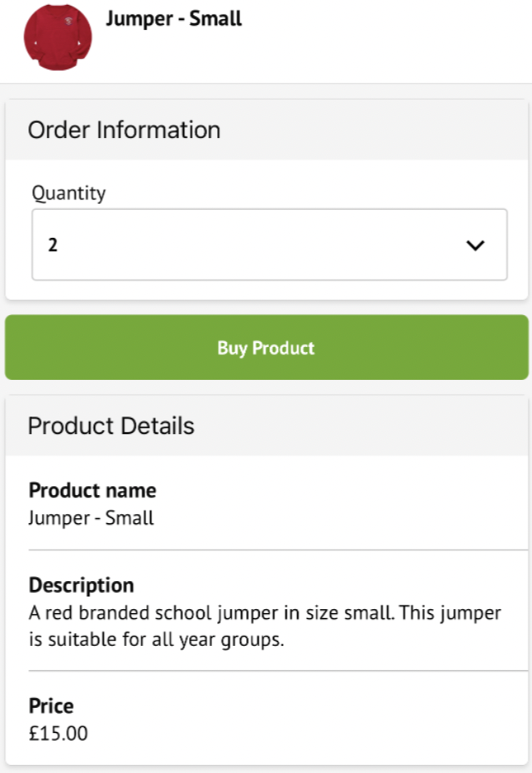Click text 'is suitable for all year groups.'
532x773 pixels.
click(x=157, y=641)
